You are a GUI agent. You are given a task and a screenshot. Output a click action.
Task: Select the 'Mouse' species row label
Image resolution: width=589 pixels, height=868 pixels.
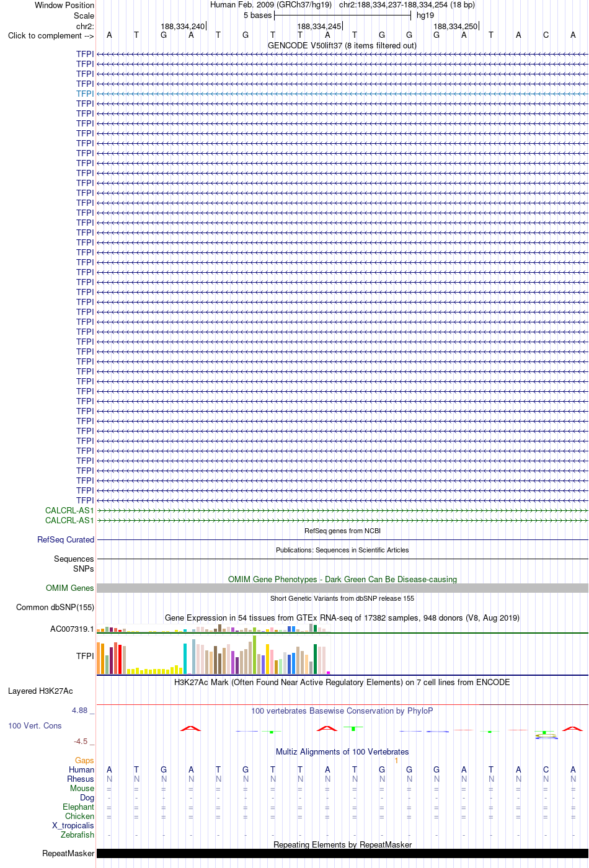pyautogui.click(x=82, y=788)
